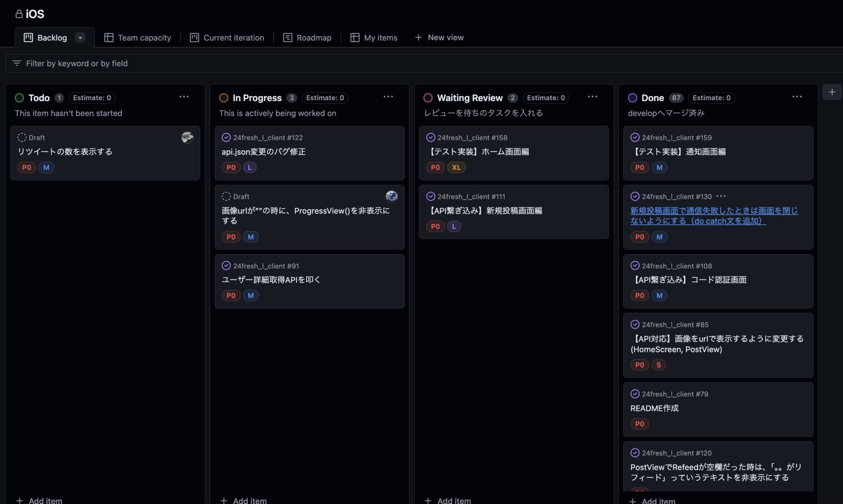The height and width of the screenshot is (504, 843).
Task: Open the Backlog view dropdown arrow
Action: point(81,37)
